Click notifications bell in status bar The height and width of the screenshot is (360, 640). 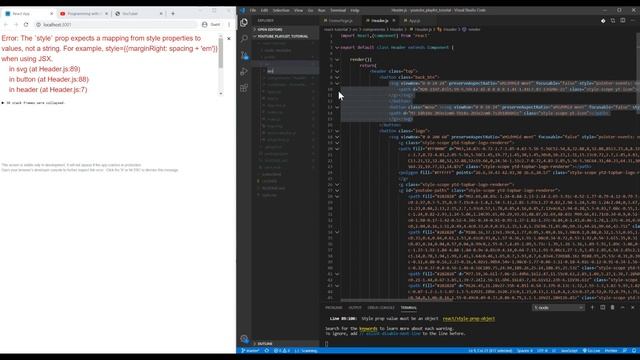click(x=634, y=351)
